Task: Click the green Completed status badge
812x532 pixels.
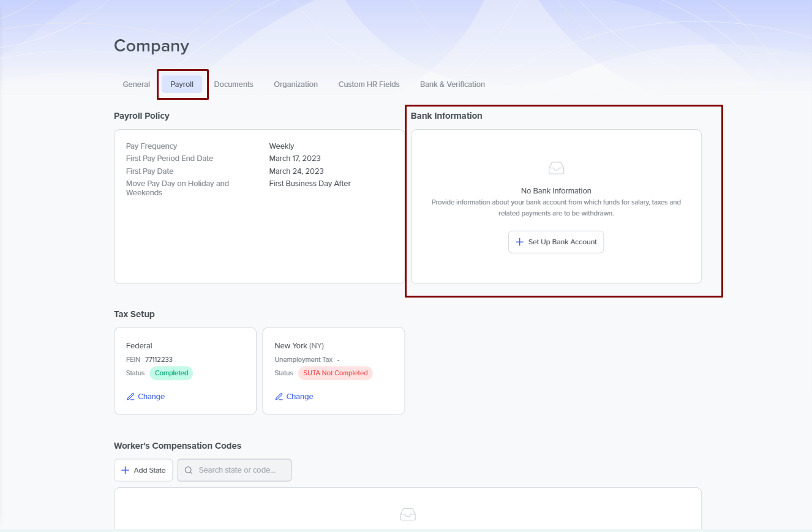Action: coord(171,373)
